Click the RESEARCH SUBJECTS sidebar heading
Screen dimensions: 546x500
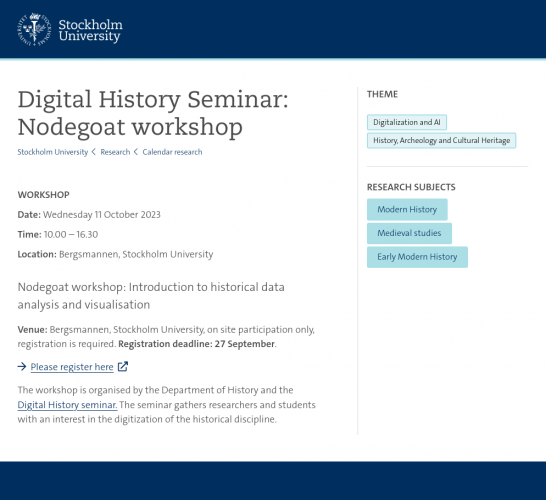411,187
